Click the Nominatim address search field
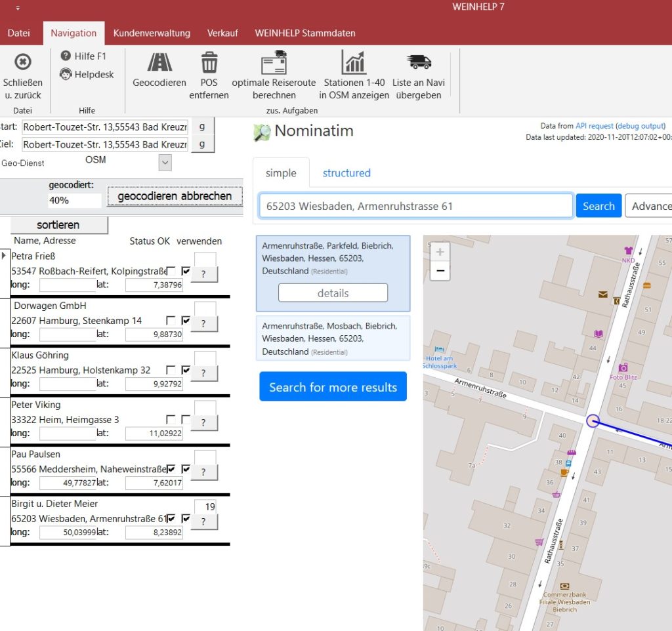The height and width of the screenshot is (631, 672). pos(416,206)
